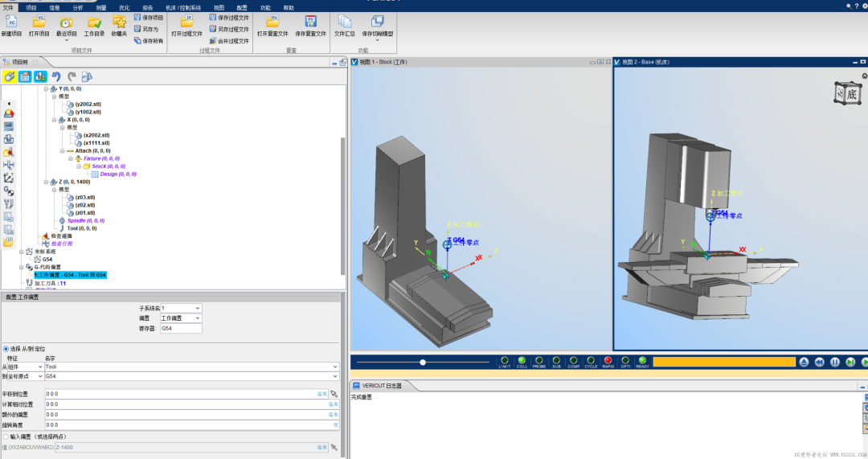Click 保存所有 save all button
Image resolution: width=868 pixels, height=459 pixels.
coord(149,41)
